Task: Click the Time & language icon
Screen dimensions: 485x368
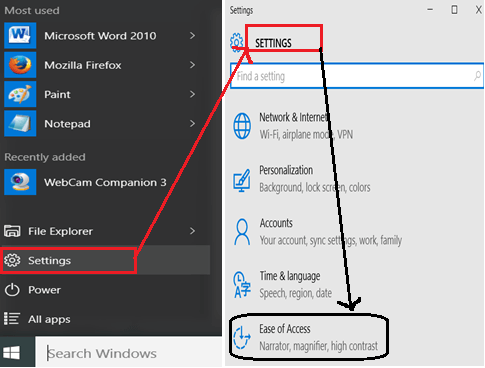Action: click(242, 284)
